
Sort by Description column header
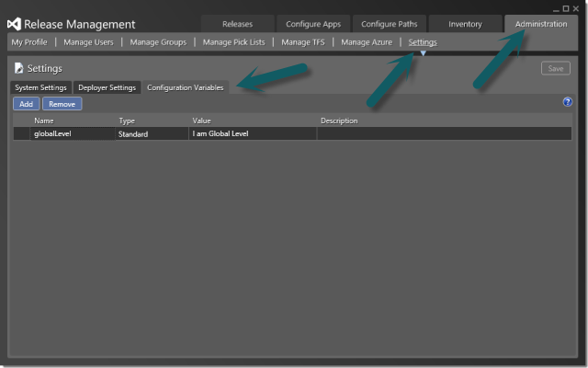(339, 121)
